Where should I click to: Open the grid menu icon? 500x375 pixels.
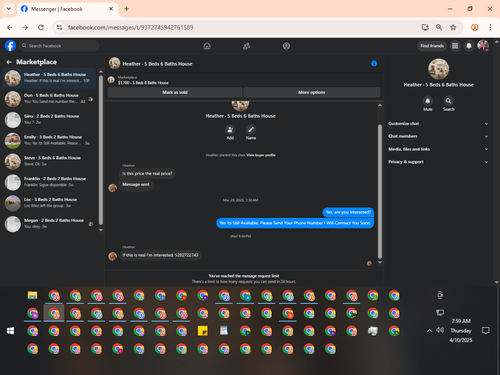pos(455,46)
